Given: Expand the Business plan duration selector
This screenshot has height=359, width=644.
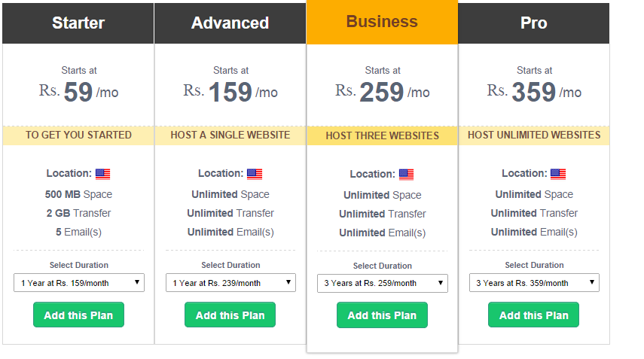Looking at the screenshot, I should pyautogui.click(x=383, y=284).
